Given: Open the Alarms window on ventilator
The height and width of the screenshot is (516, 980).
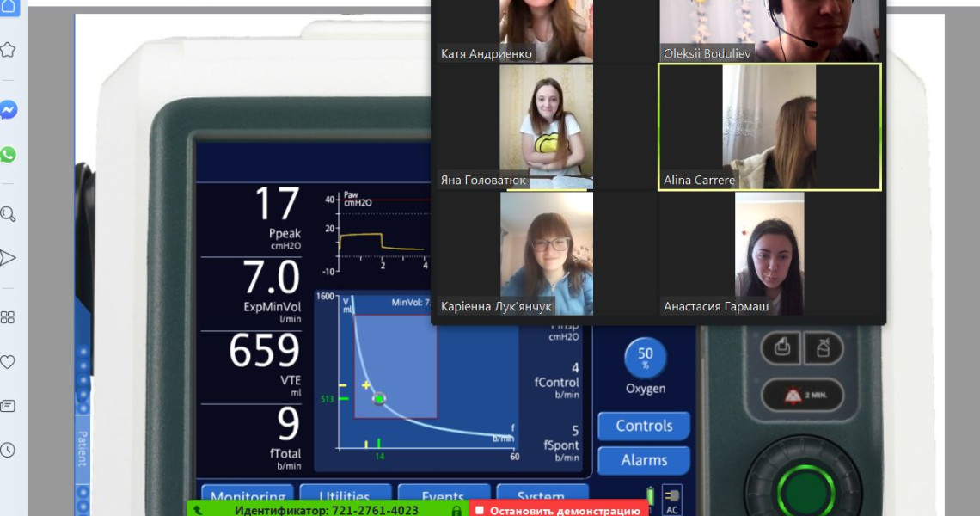Looking at the screenshot, I should [644, 460].
